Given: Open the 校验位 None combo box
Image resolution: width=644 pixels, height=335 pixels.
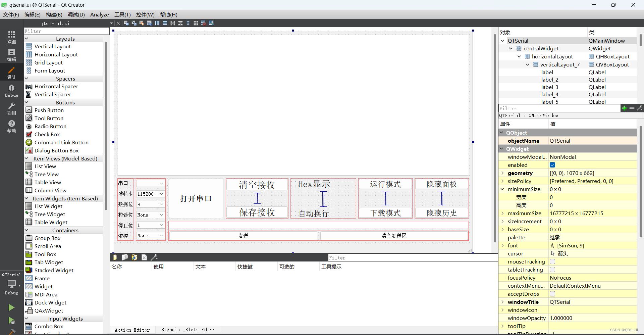Looking at the screenshot, I should 150,214.
